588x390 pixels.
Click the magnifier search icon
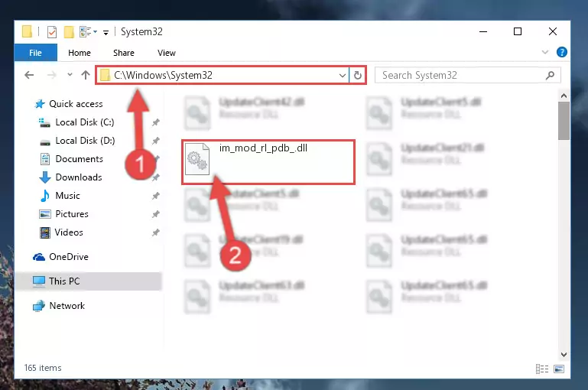[x=550, y=76]
